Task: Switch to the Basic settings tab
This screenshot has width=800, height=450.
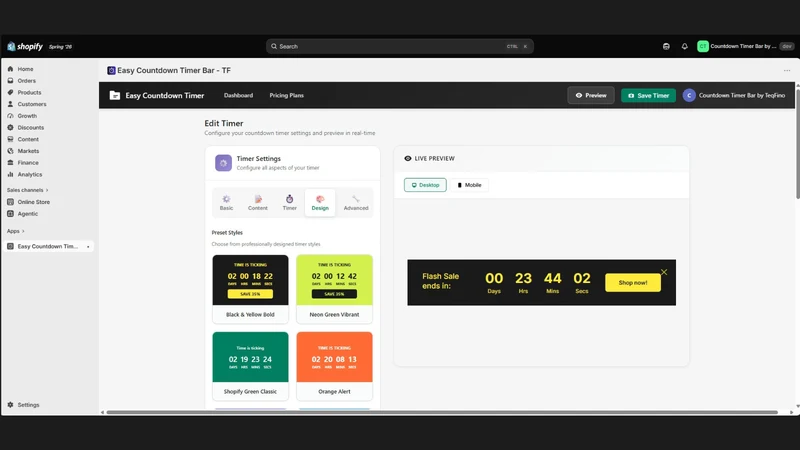Action: tap(227, 203)
